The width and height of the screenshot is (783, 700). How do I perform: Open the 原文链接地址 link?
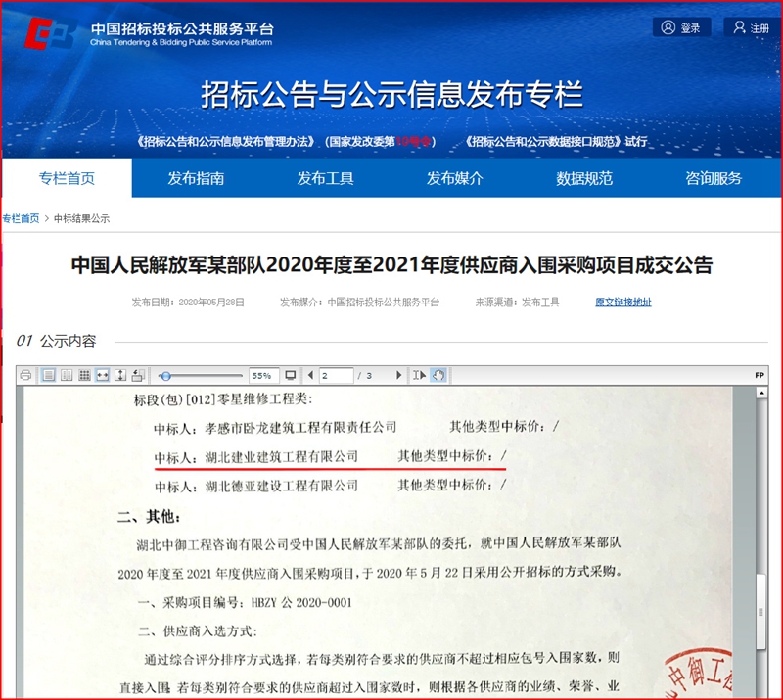coord(623,302)
